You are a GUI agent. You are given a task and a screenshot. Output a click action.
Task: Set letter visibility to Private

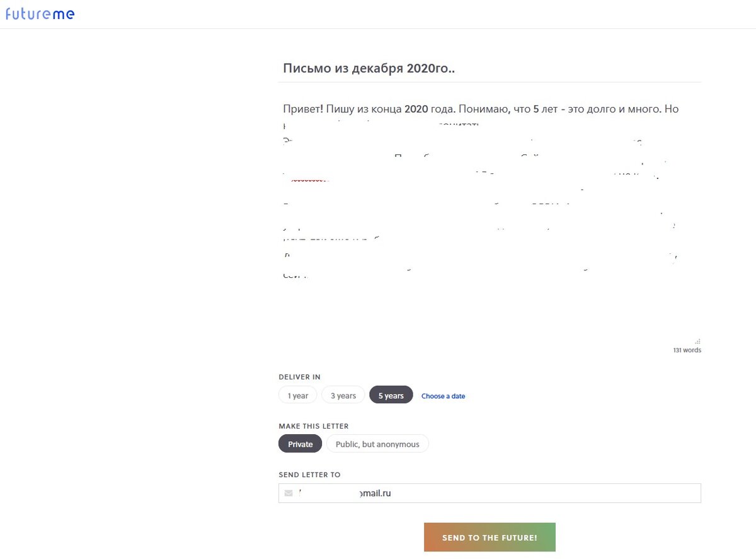301,444
